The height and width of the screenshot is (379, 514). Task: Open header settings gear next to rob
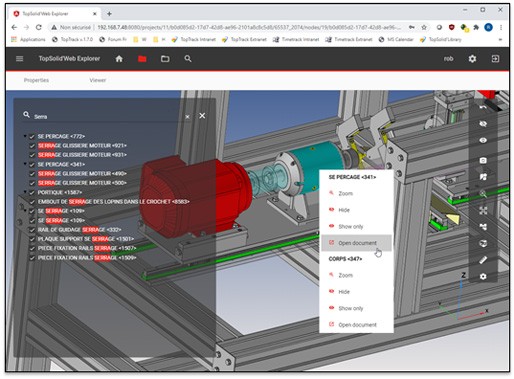point(472,59)
